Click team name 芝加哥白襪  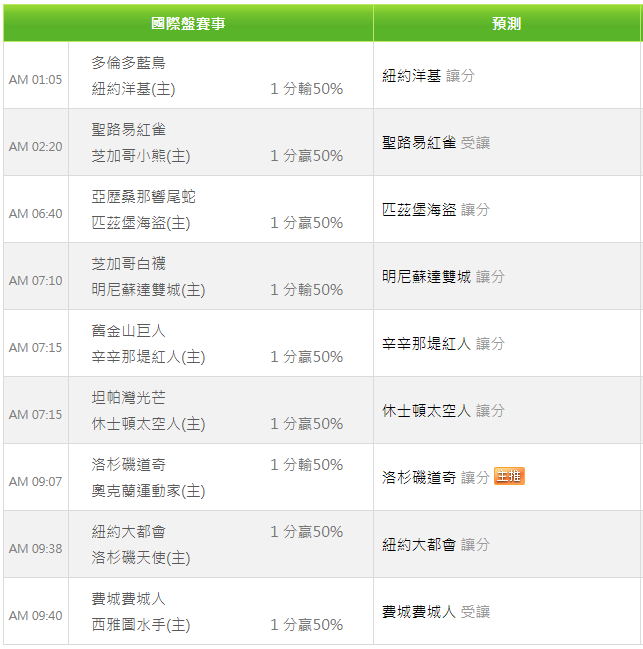click(x=128, y=264)
